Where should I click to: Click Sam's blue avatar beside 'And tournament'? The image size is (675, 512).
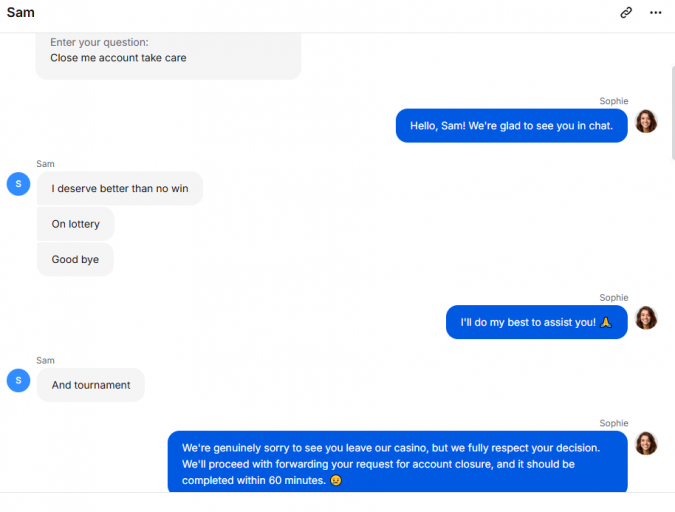(19, 380)
